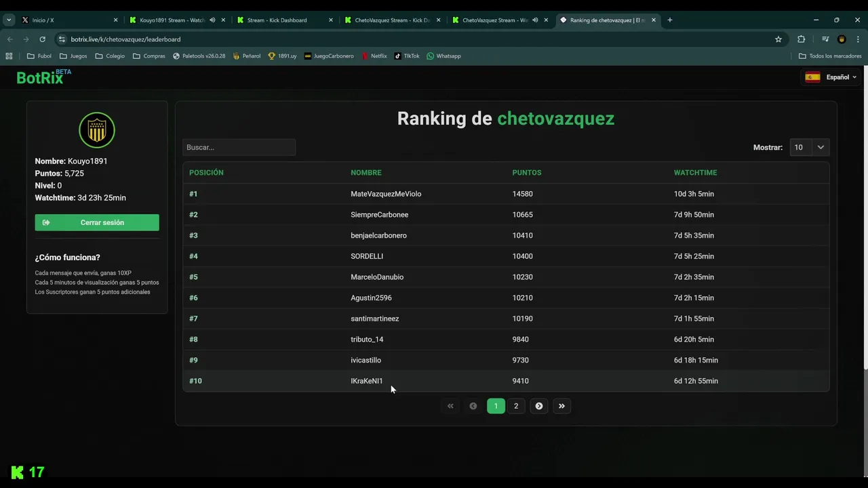Open the Netflix bookmark
The height and width of the screenshot is (488, 868).
(x=374, y=56)
